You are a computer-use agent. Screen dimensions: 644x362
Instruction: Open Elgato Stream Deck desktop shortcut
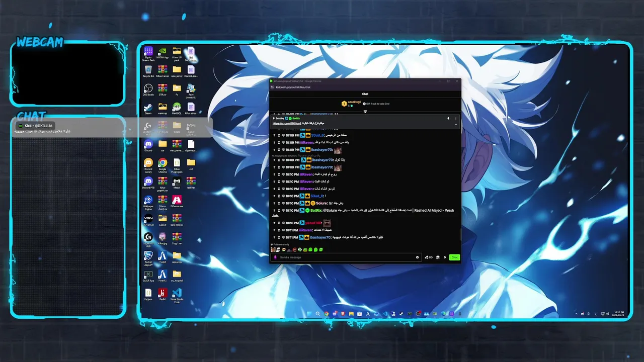[x=148, y=53]
